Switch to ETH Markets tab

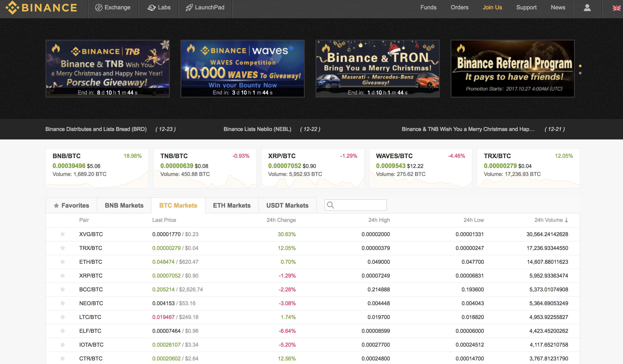[232, 205]
